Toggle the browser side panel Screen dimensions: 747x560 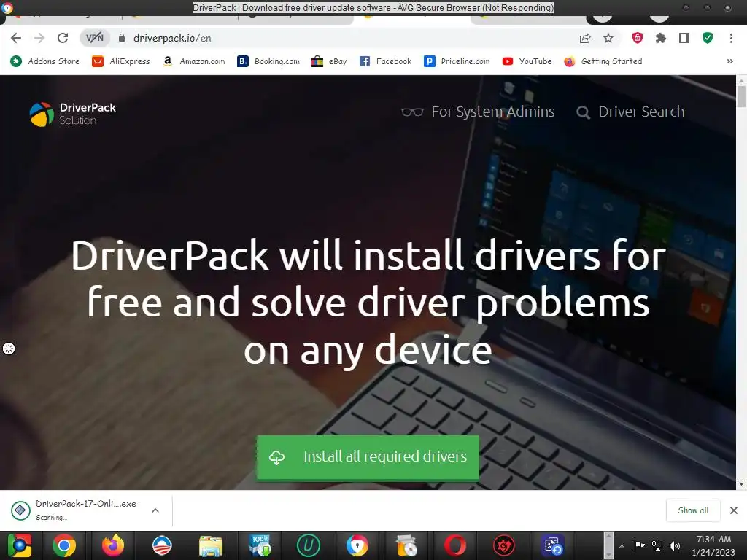[x=684, y=38]
